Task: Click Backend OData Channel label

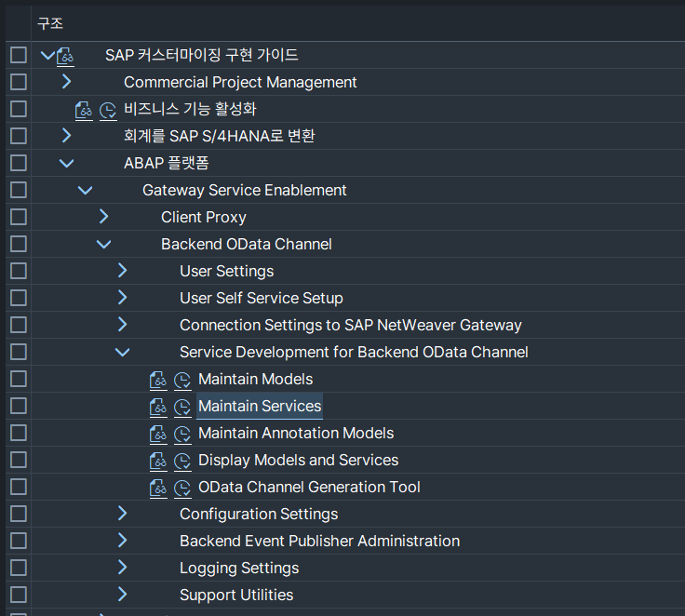Action: [x=247, y=244]
